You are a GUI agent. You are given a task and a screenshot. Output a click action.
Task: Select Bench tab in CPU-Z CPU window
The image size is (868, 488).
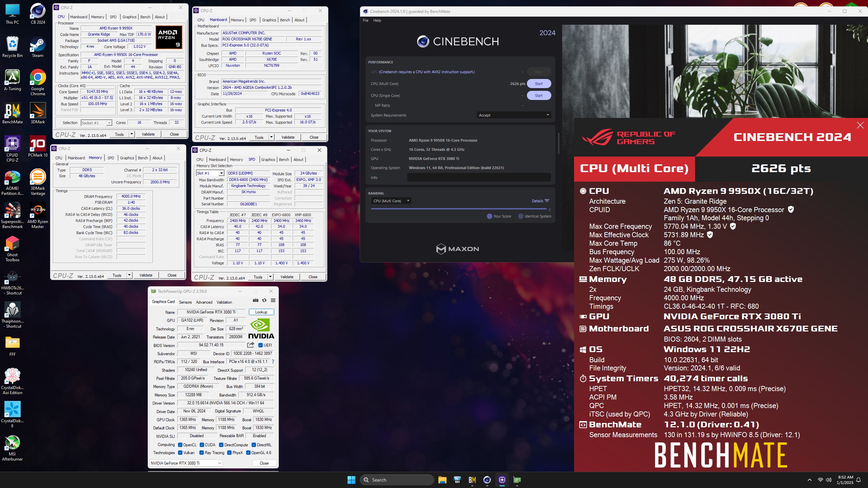(145, 17)
